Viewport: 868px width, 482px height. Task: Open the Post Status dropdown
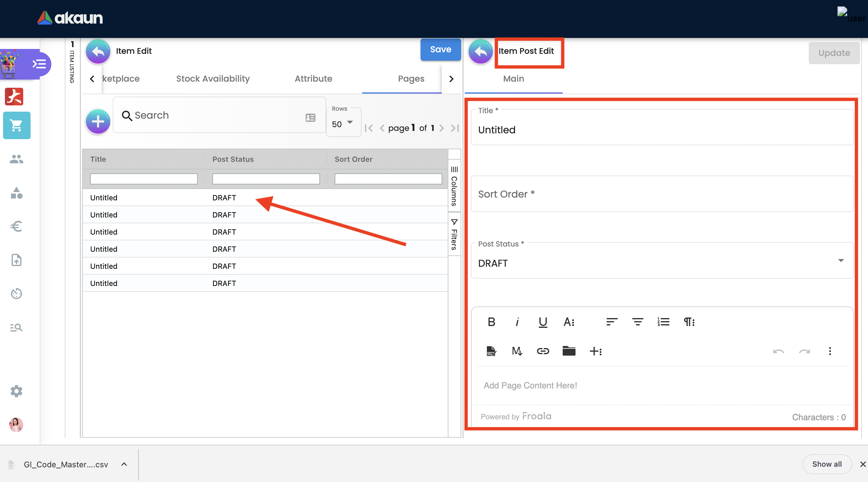[662, 263]
